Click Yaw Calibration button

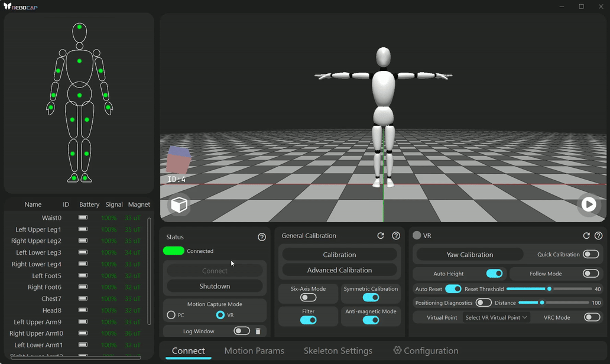coord(469,254)
